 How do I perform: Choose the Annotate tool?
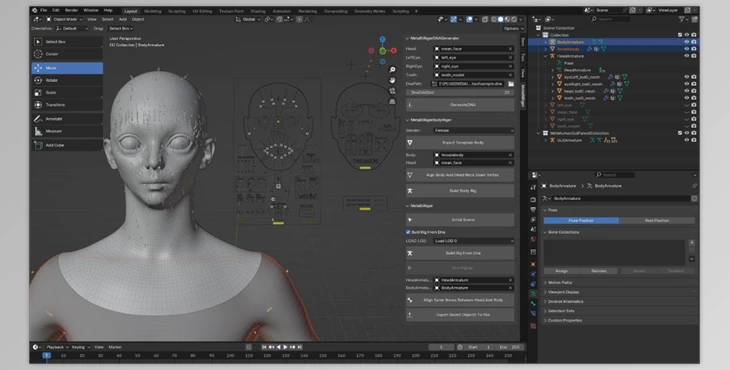67,119
